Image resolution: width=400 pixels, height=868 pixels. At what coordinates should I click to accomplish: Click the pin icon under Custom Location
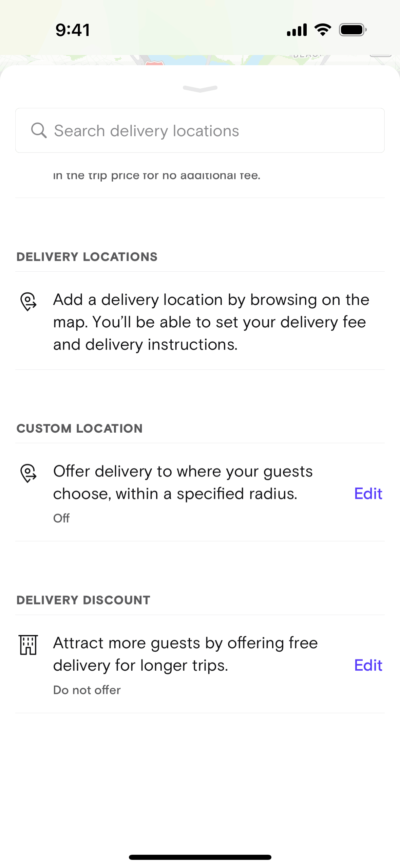[28, 473]
